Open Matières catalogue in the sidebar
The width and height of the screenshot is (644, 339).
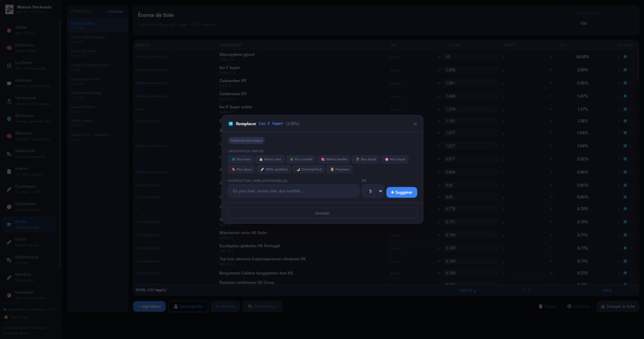tap(30, 277)
